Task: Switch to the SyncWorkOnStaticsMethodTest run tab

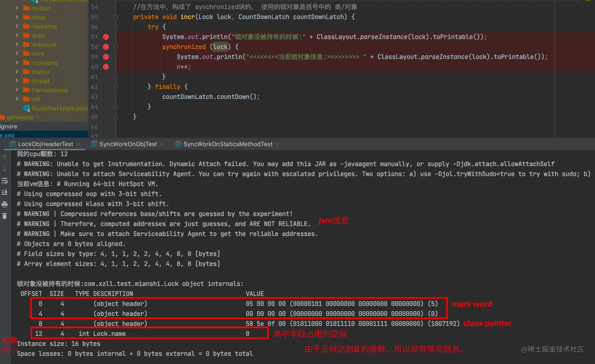Action: tap(227, 144)
